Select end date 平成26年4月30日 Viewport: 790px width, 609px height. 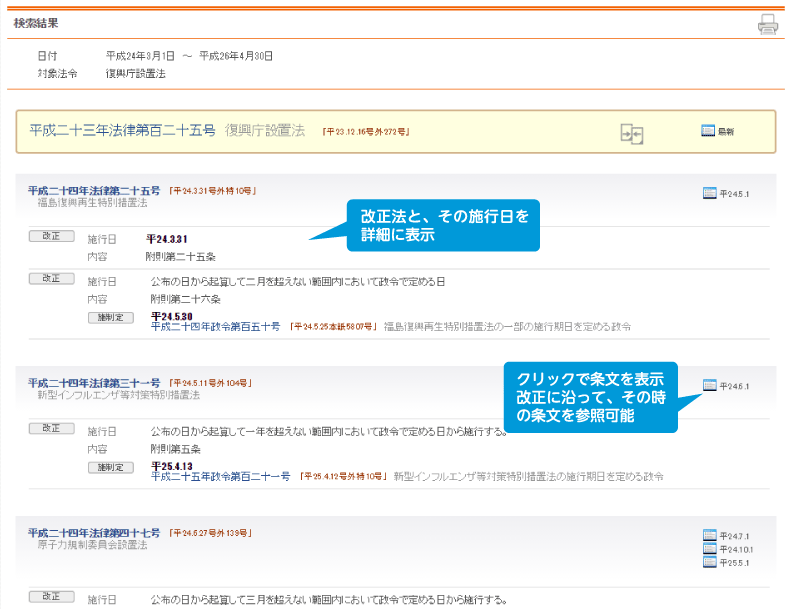236,56
